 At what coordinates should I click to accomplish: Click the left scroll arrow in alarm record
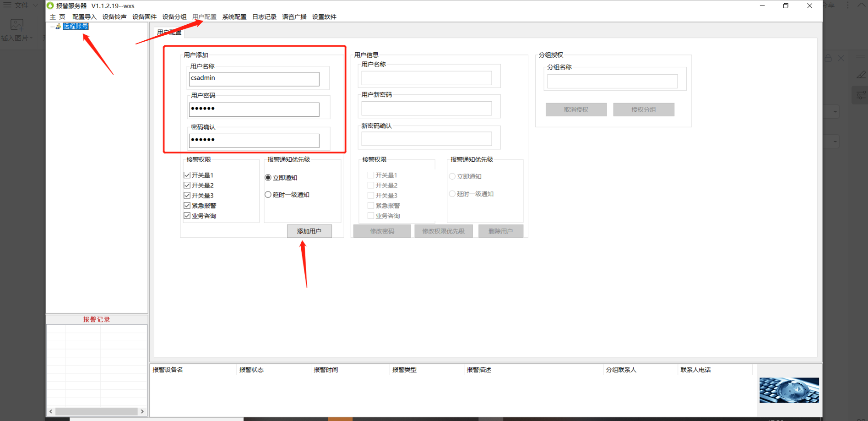51,411
